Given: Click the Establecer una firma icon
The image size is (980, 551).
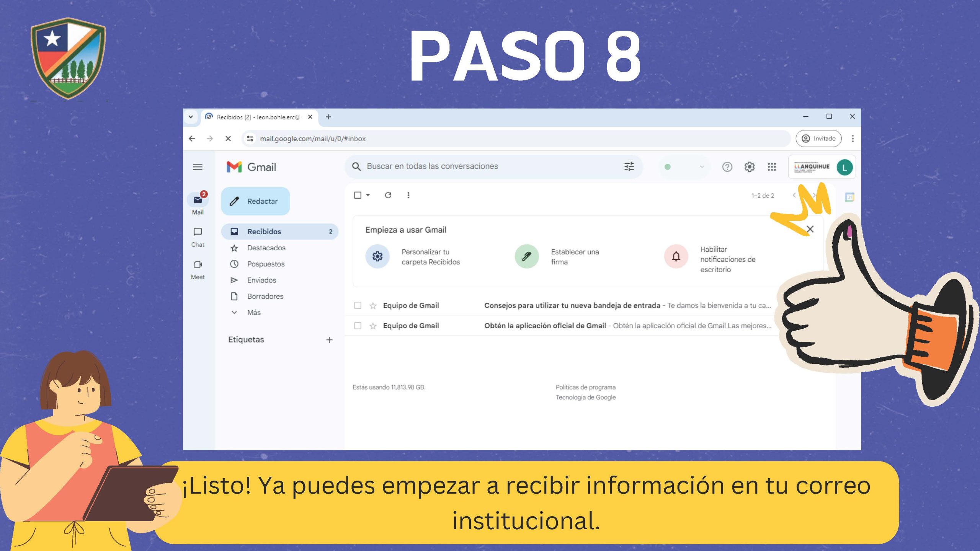Looking at the screenshot, I should (x=525, y=256).
